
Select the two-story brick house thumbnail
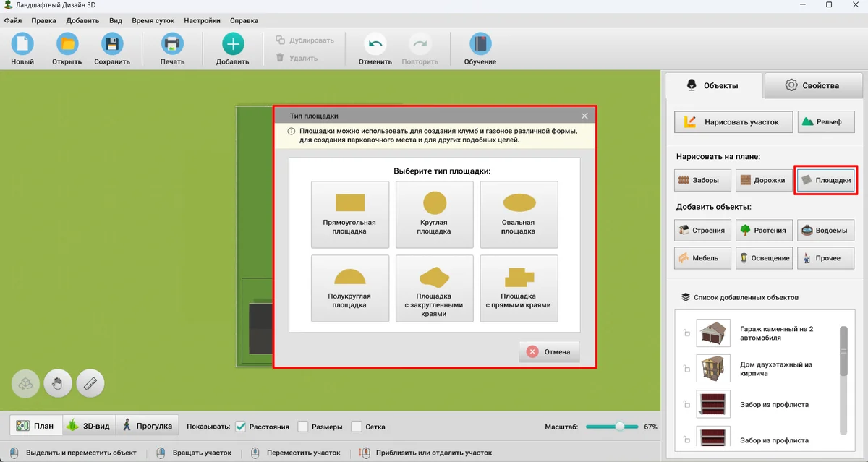(713, 368)
